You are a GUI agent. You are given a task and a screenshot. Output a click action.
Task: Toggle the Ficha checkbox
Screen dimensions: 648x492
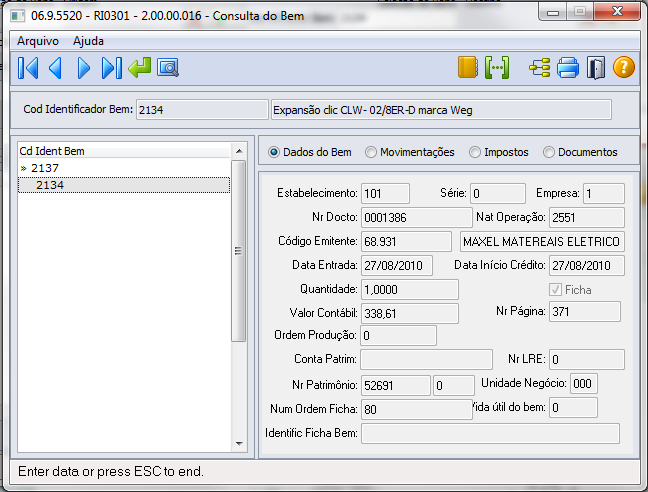tap(555, 290)
